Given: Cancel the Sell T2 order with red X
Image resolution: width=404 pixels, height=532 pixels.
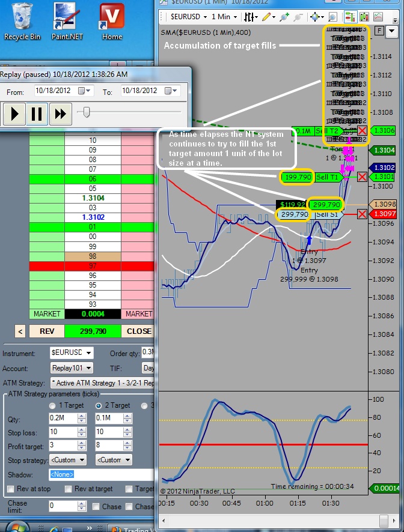Looking at the screenshot, I should pyautogui.click(x=362, y=131).
